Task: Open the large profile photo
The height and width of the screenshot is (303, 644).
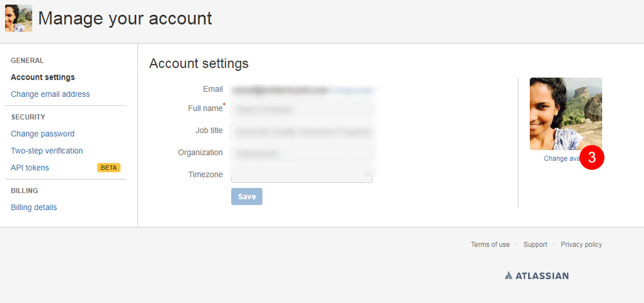Action: point(565,114)
